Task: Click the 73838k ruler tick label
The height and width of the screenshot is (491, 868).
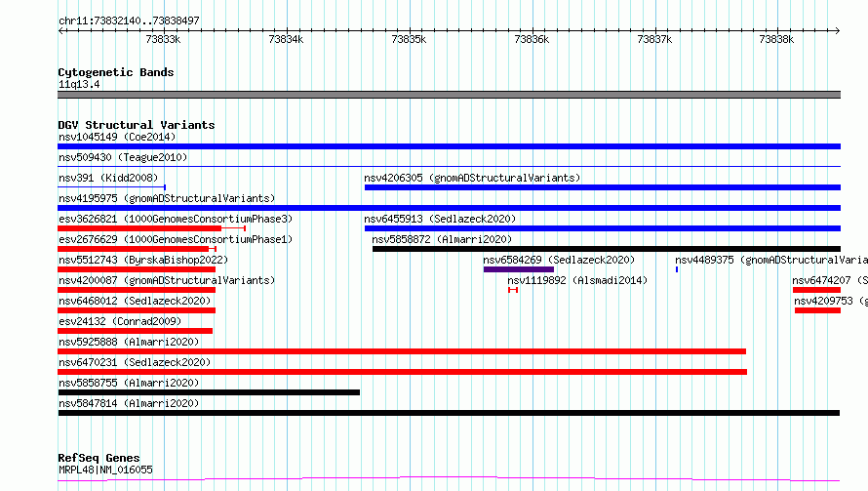Action: point(776,39)
